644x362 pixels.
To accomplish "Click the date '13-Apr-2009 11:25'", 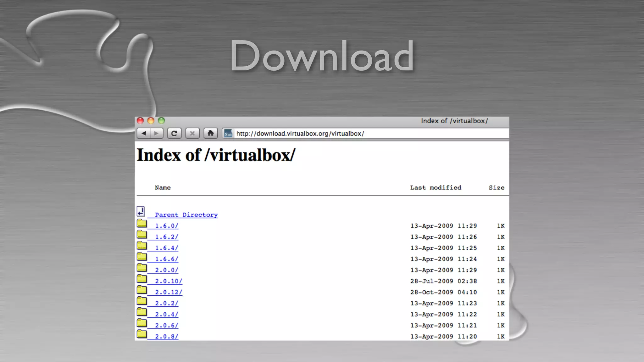I will (x=444, y=248).
